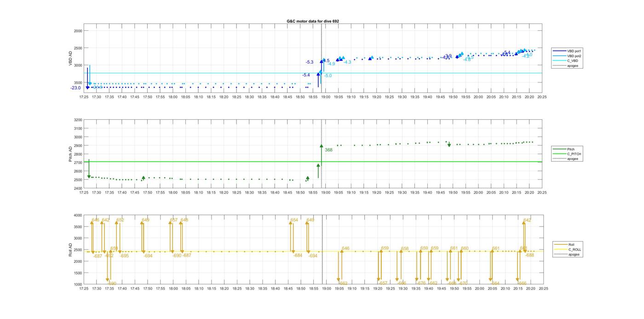Viewport: 644px width, 319px height.
Task: Click the '657' label in the Roll plot
Action: click(174, 220)
